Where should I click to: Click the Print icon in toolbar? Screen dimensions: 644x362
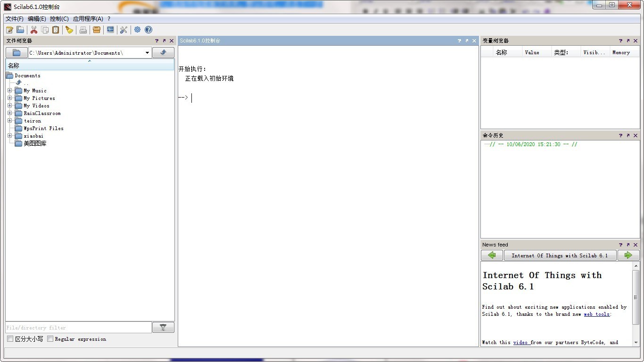coord(83,30)
